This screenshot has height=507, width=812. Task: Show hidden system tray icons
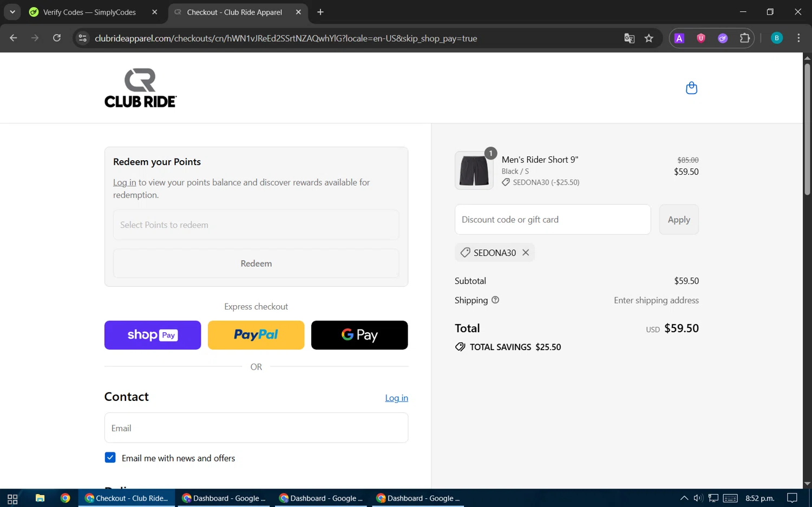(x=684, y=498)
